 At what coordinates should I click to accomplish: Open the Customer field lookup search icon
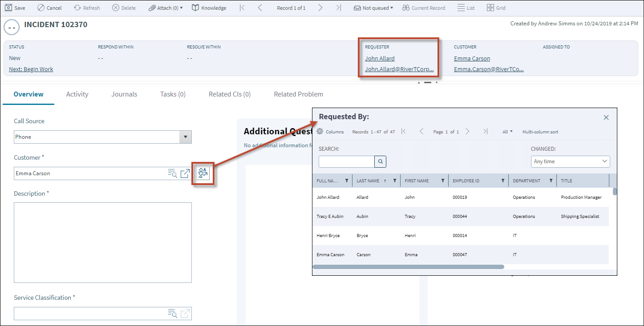click(x=173, y=173)
